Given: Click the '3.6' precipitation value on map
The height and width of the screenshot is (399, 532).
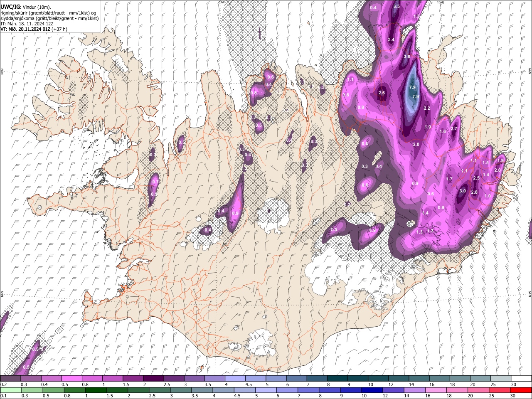Looking at the screenshot, I should tap(407, 57).
